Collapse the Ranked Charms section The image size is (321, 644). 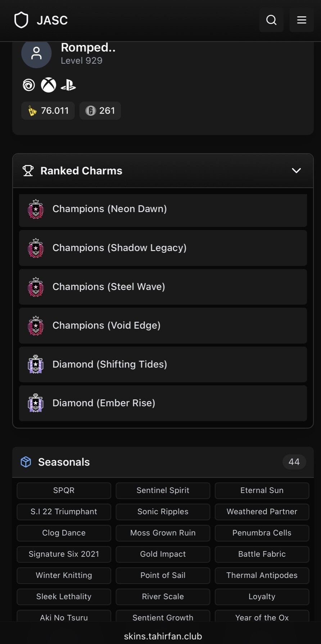pyautogui.click(x=296, y=170)
